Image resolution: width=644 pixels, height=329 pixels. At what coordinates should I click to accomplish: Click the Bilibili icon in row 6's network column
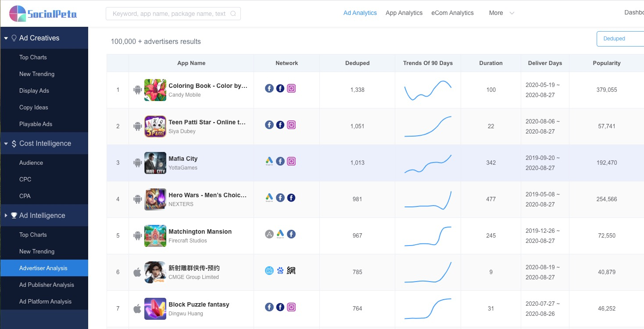click(x=269, y=270)
